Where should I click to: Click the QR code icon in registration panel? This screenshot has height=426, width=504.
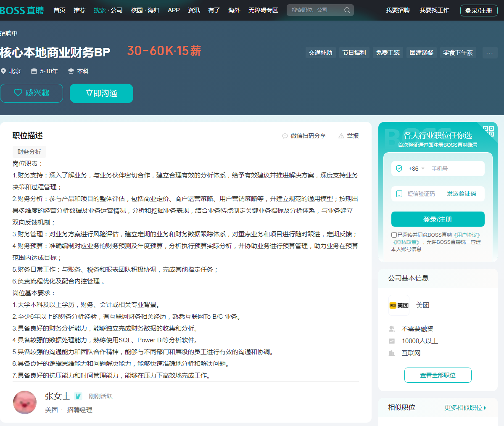(x=488, y=132)
